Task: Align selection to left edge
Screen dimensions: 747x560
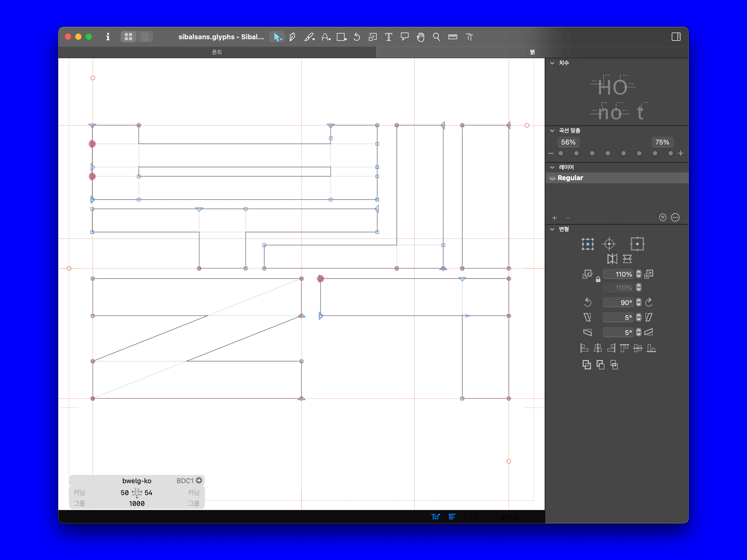Action: pos(584,348)
